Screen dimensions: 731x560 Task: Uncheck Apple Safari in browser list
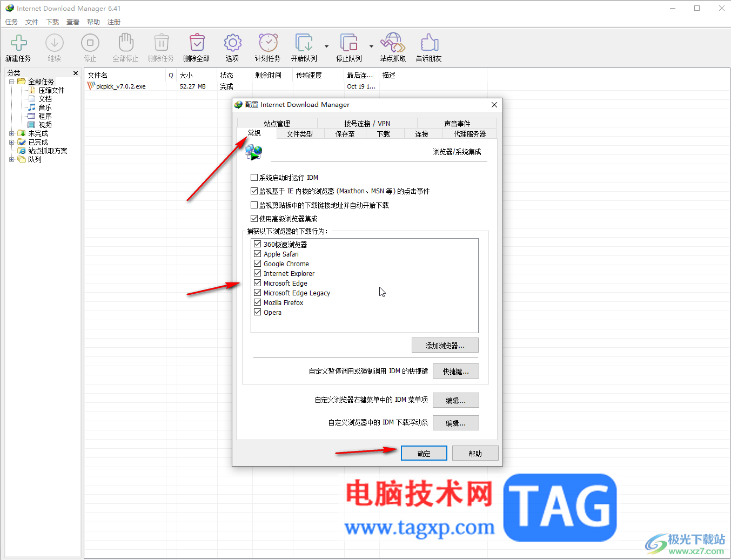point(258,254)
